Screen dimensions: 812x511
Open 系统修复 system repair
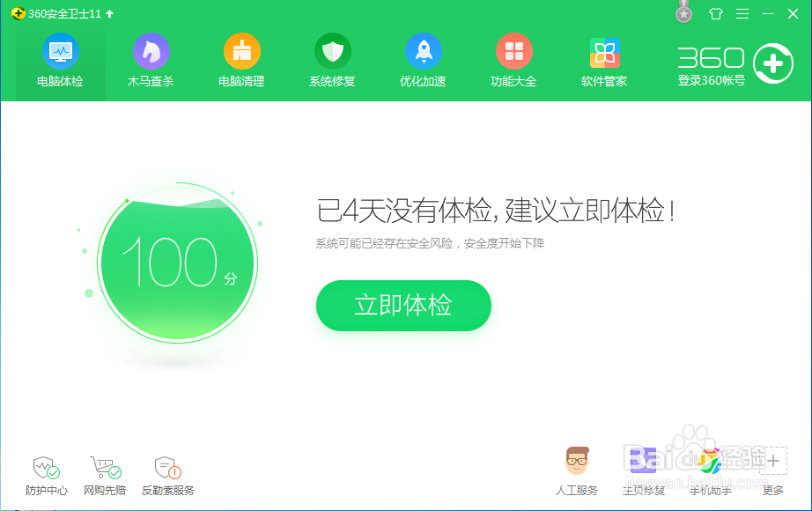point(332,60)
